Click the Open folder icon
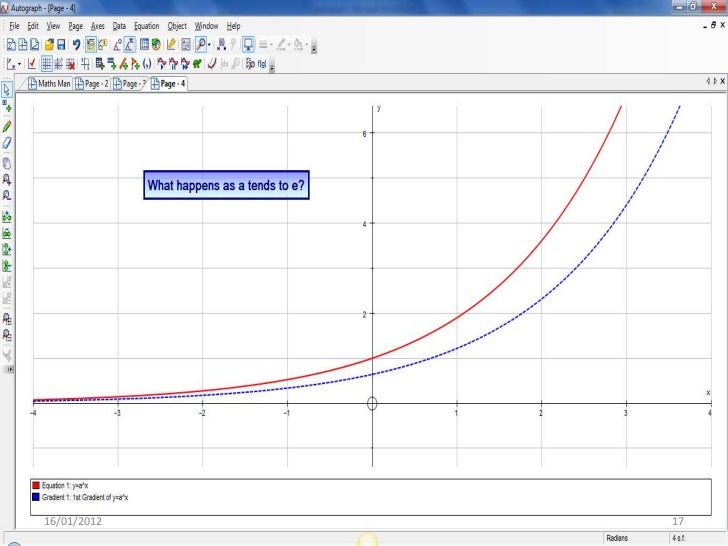Viewport: 728px width, 546px height. coord(47,45)
